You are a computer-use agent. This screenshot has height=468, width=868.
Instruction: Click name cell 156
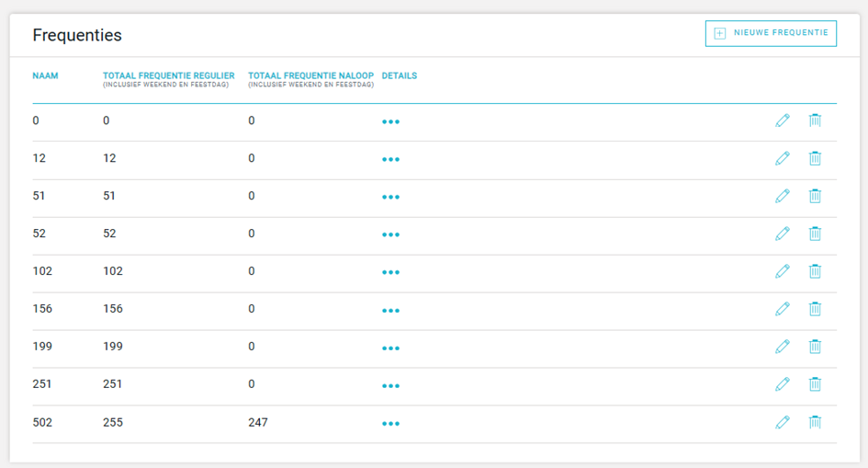(42, 309)
